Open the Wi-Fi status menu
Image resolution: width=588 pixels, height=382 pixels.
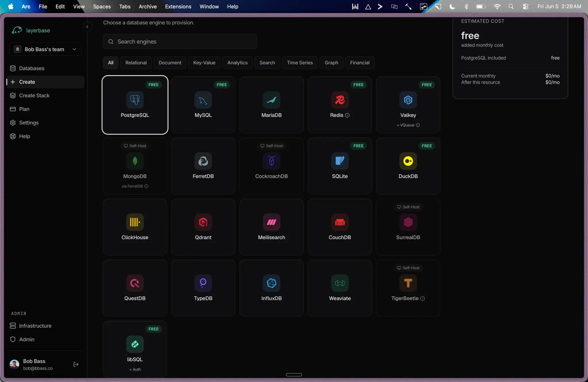[497, 6]
